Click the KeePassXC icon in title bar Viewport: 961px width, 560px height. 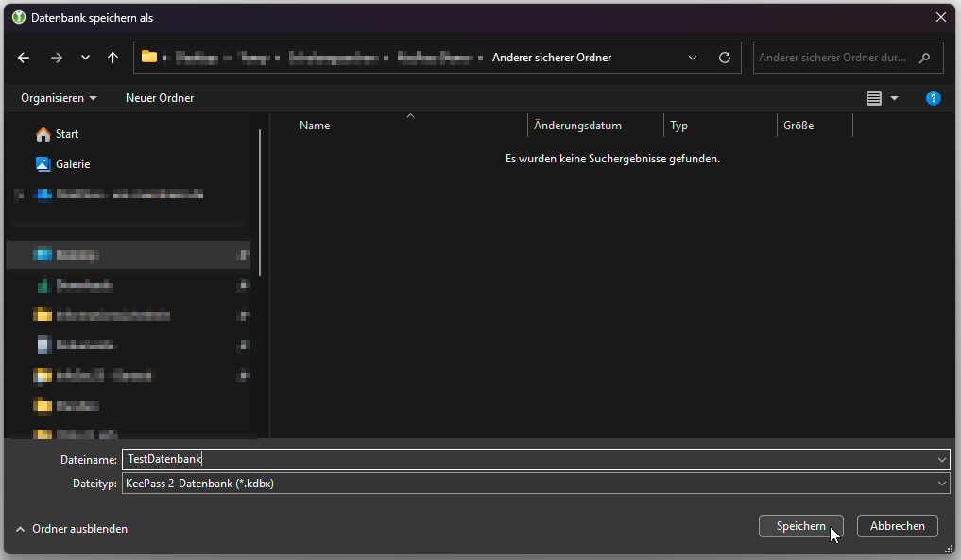(x=19, y=17)
